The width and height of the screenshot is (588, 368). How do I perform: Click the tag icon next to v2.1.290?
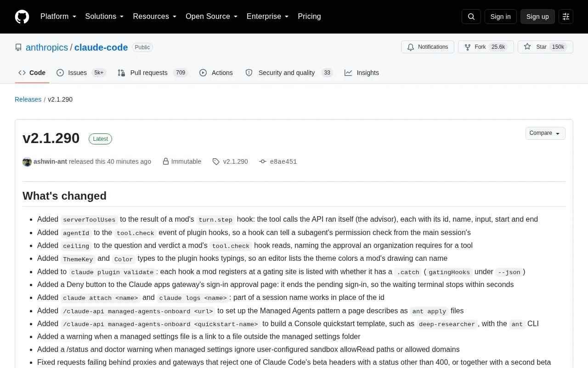[x=216, y=161]
